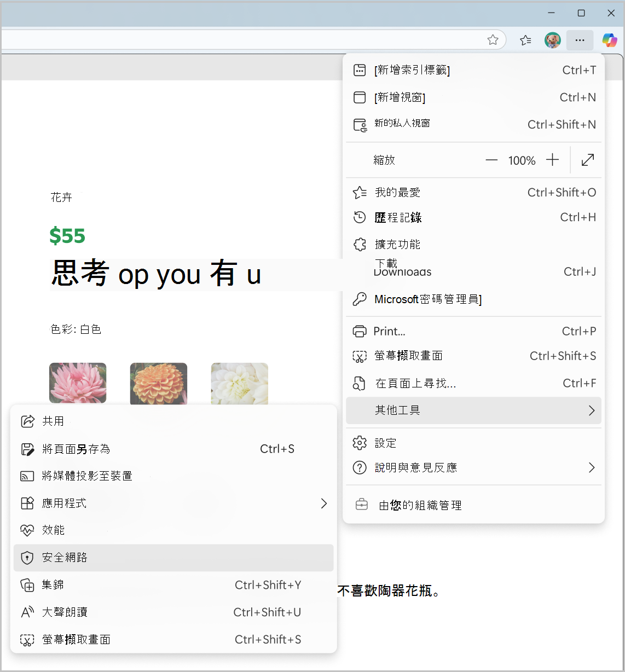Click the 共用 share icon
This screenshot has height=672, width=625.
27,421
